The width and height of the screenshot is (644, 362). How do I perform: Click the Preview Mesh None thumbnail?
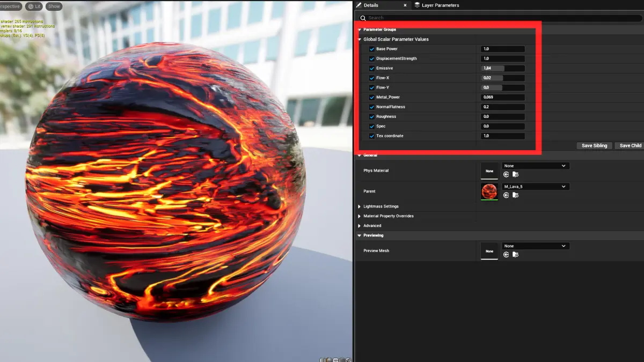tap(489, 251)
